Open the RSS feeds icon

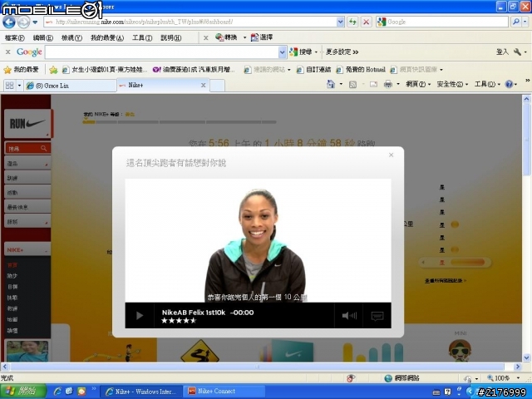tap(352, 85)
